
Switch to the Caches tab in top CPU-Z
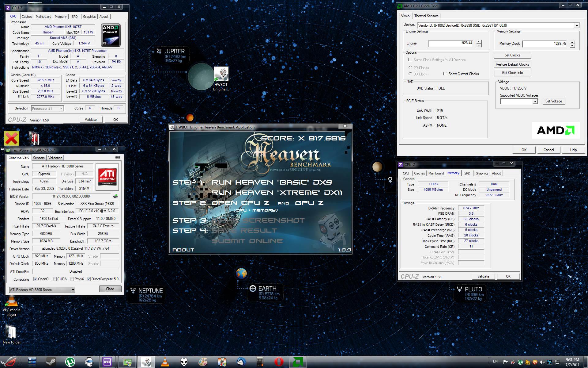click(27, 17)
